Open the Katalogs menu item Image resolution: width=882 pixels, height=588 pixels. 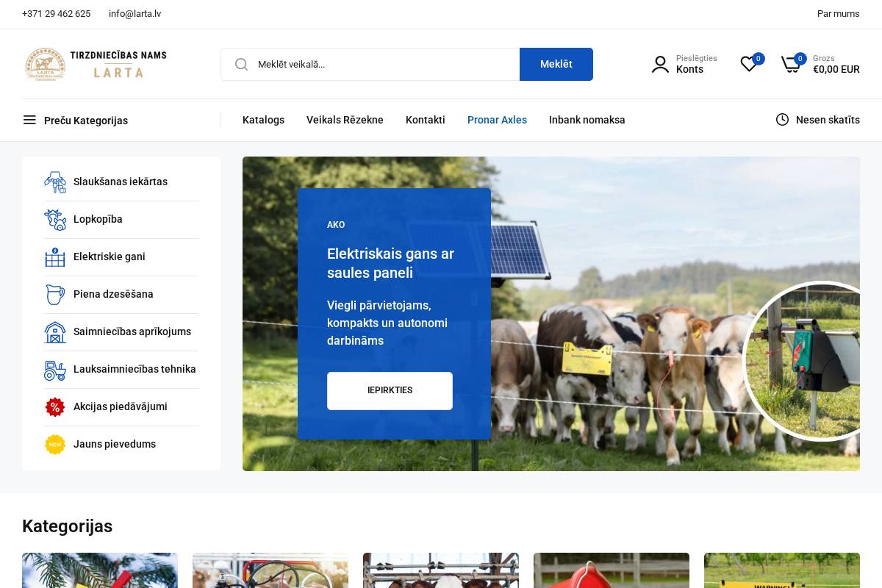coord(263,120)
